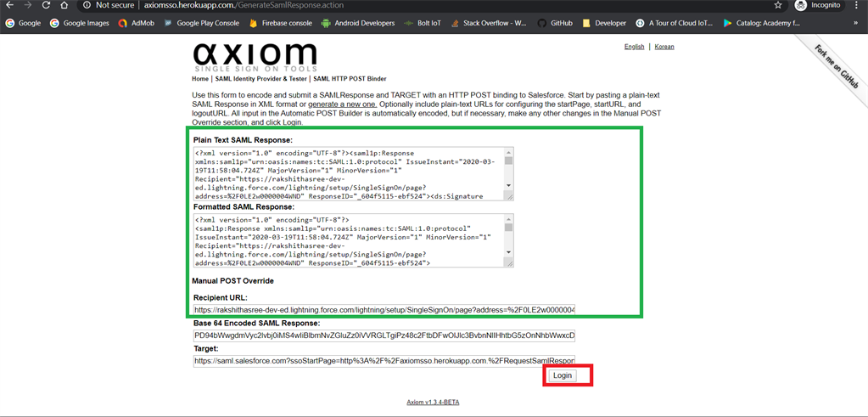
Task: Go to browser home icon
Action: [x=64, y=5]
